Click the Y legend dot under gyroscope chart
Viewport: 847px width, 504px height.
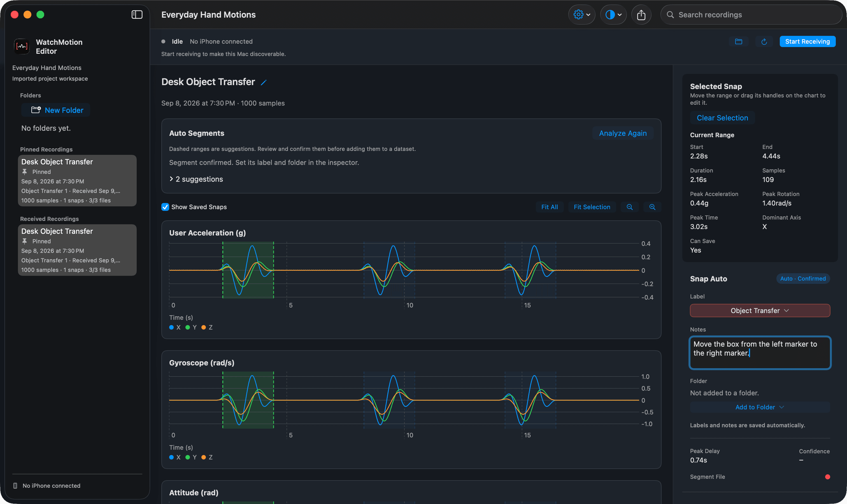coord(188,457)
